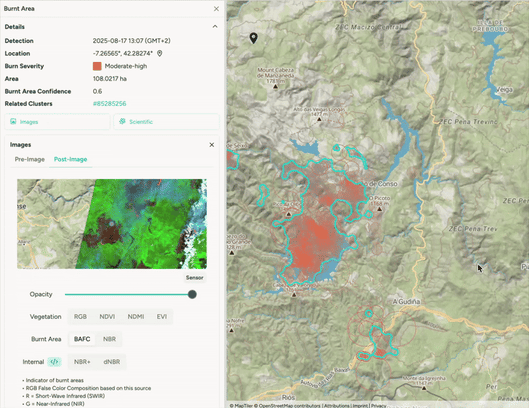Click the location pin icon beside coordinates
Image resolution: width=529 pixels, height=408 pixels.
160,53
